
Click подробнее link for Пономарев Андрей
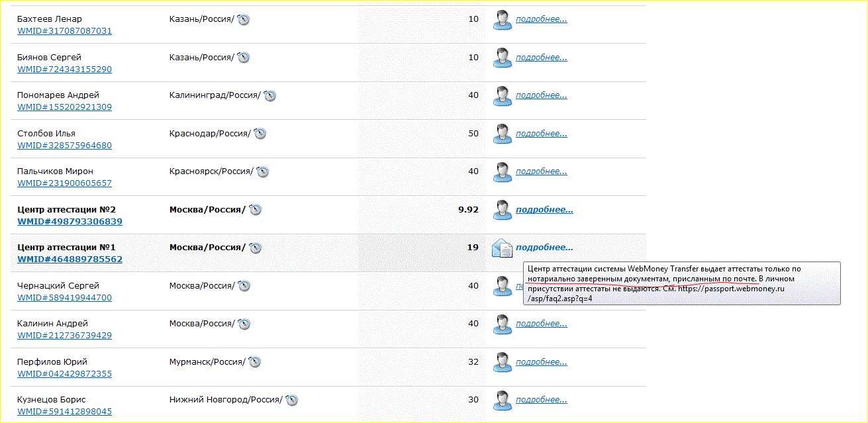[x=542, y=95]
